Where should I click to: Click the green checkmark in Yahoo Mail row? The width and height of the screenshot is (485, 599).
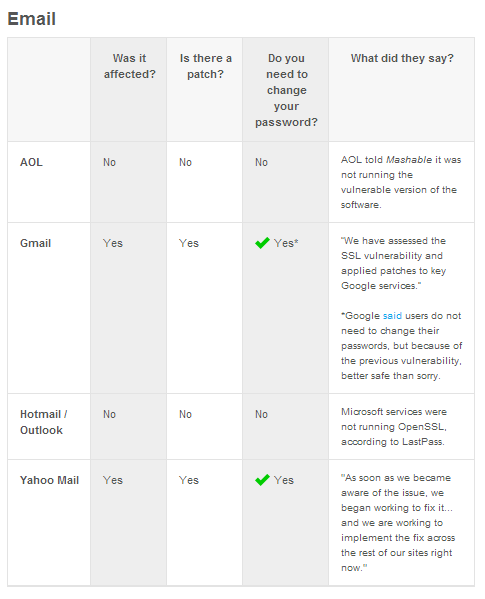[262, 480]
